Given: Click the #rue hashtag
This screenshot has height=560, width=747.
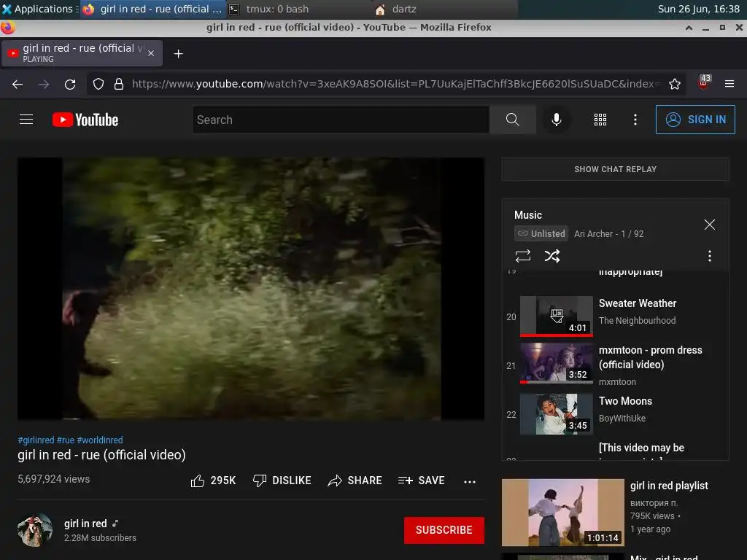Looking at the screenshot, I should 65,440.
